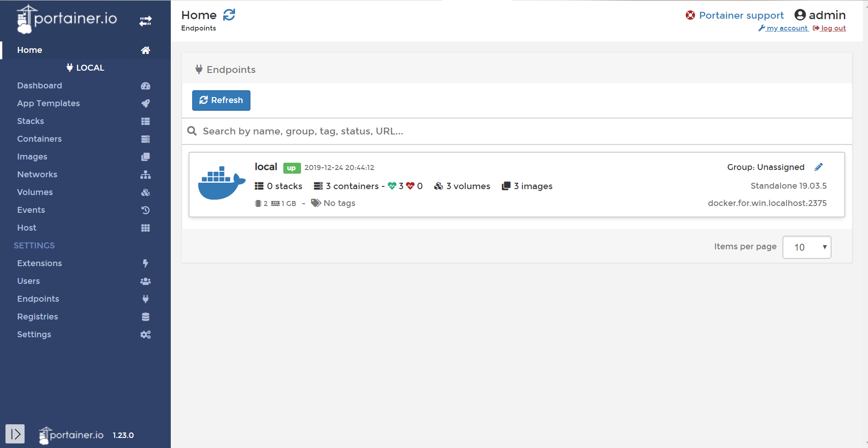Click the Users group icon
The image size is (868, 448).
pyautogui.click(x=145, y=281)
